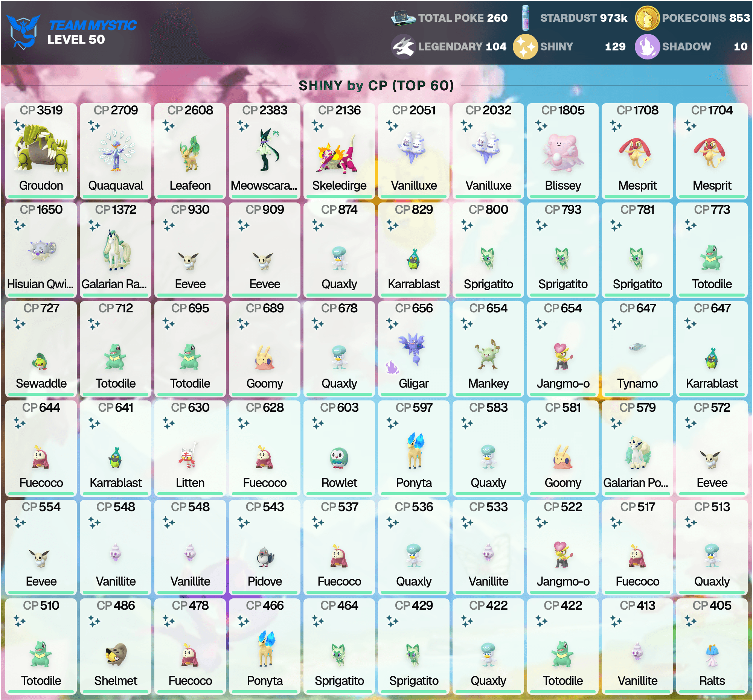753x700 pixels.
Task: Click the "STARDUST 973k" stat text
Action: coord(584,18)
